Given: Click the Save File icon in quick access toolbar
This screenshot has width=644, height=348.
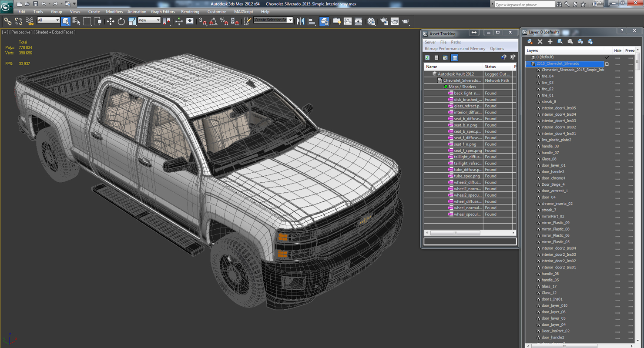Looking at the screenshot, I should click(35, 4).
